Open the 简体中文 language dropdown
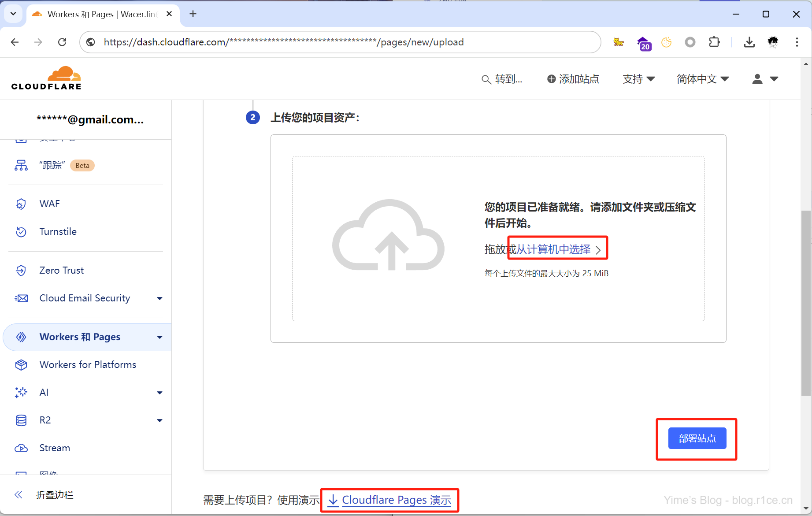The image size is (812, 516). 703,79
